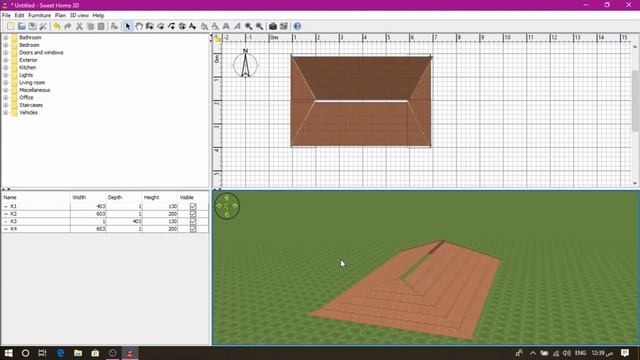This screenshot has width=640, height=360.
Task: Click the 3D view navigation arrows panel
Action: (227, 206)
